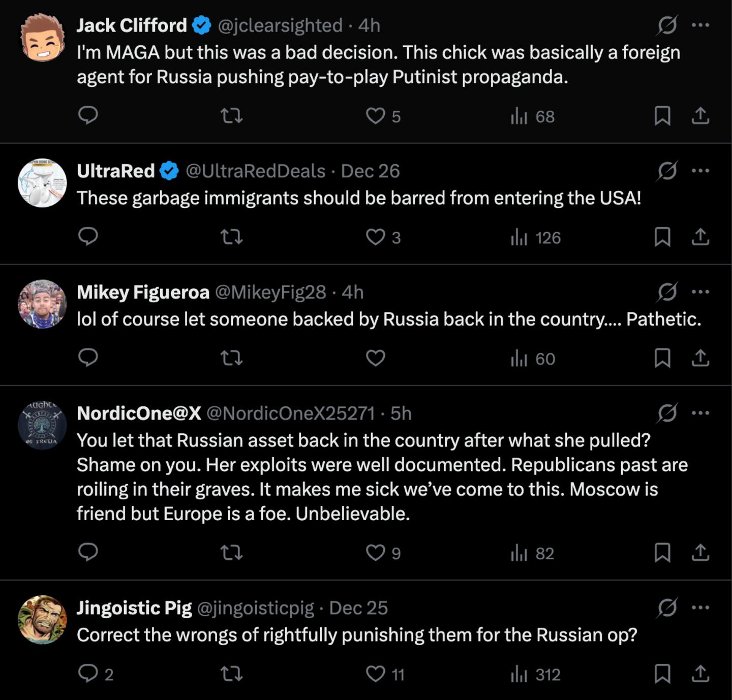Open Grok icon on Jingoistic Pig's post
Viewport: 732px width, 700px height.
tap(667, 608)
